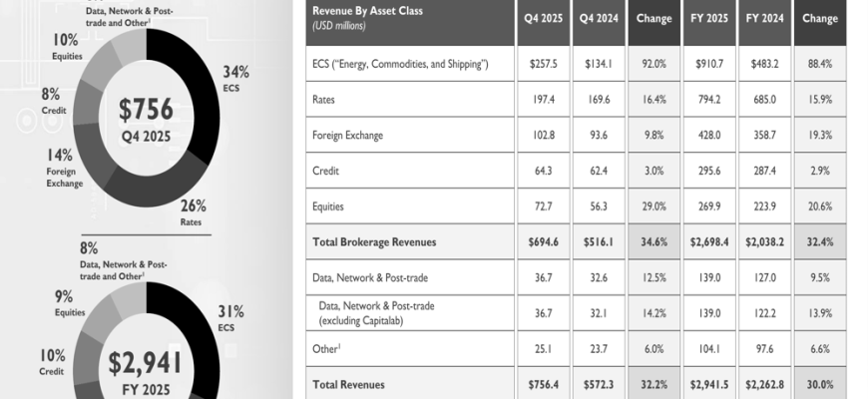This screenshot has width=868, height=399.
Task: Click the Total Revenues FY 2025 value $2,941.5
Action: tap(711, 384)
